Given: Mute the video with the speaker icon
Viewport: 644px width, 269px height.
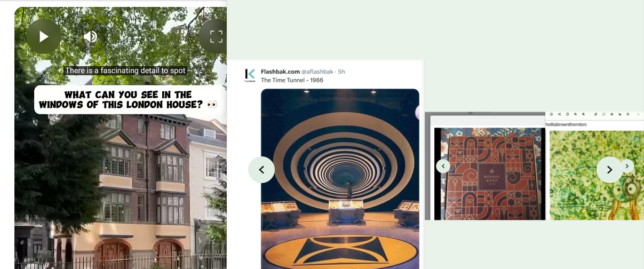Looking at the screenshot, I should click(x=90, y=36).
